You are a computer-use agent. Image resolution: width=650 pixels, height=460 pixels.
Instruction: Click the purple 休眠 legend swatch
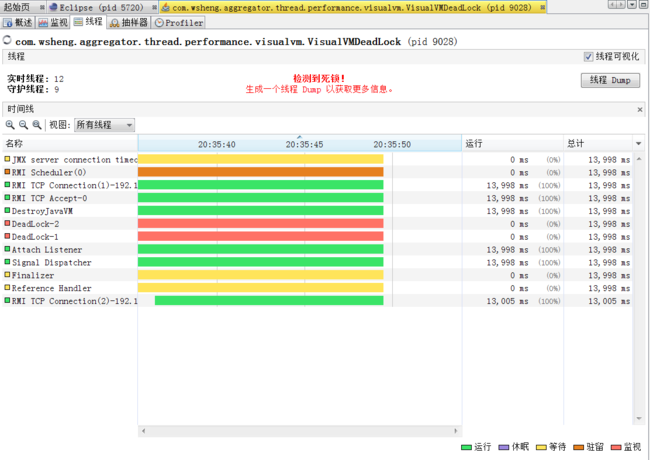(x=504, y=447)
